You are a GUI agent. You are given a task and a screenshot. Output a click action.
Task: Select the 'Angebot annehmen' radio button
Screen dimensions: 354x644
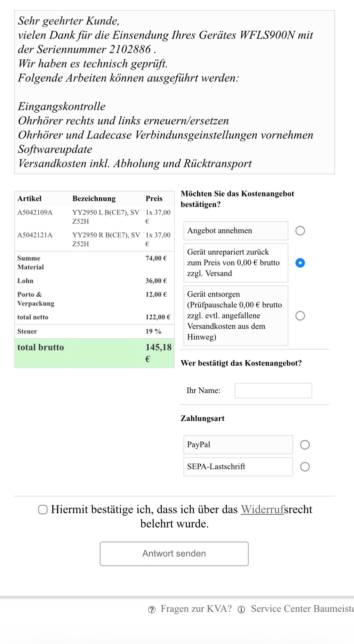(300, 231)
